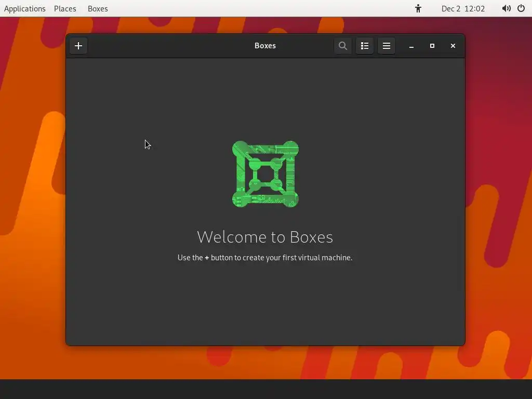Click the 'Use the + button' hint text
This screenshot has width=532, height=399.
tap(265, 258)
